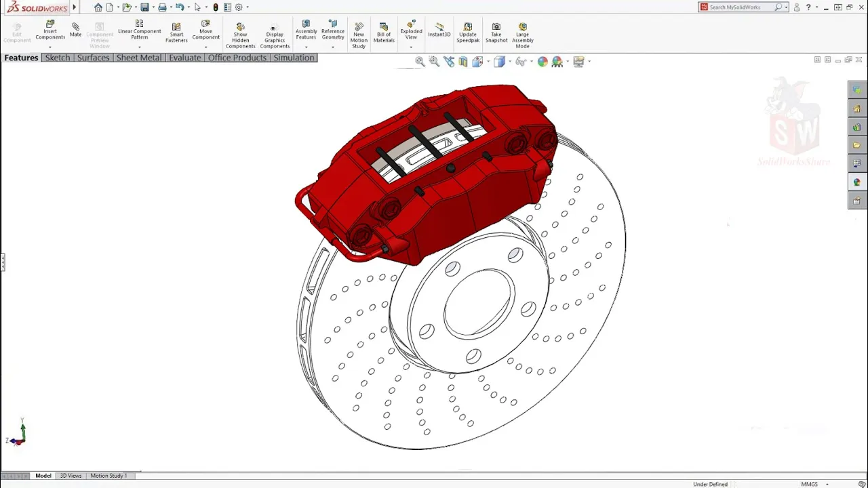Expand Exploded View dropdown arrow

411,47
